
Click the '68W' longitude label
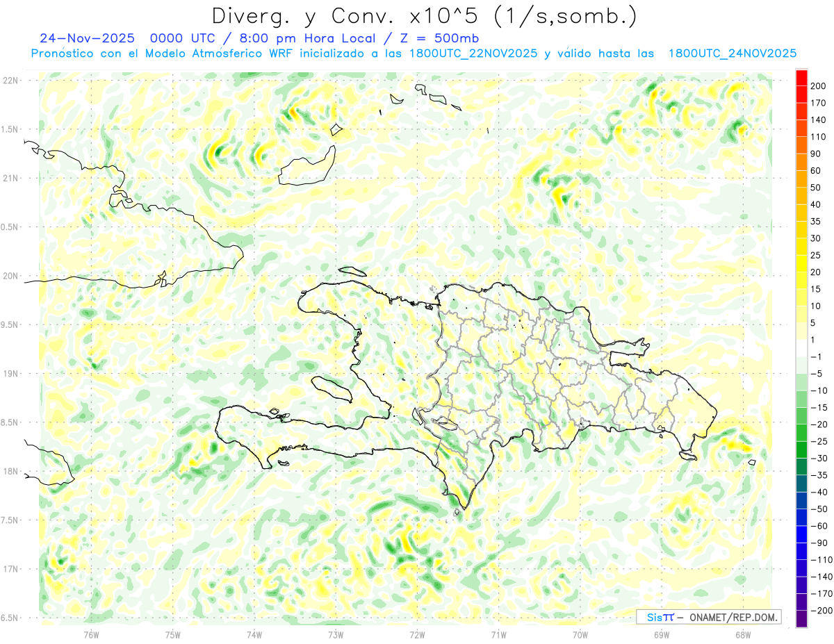743,634
